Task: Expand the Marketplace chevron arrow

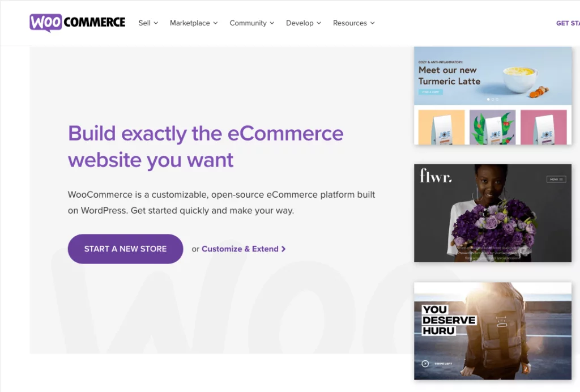Action: click(215, 23)
